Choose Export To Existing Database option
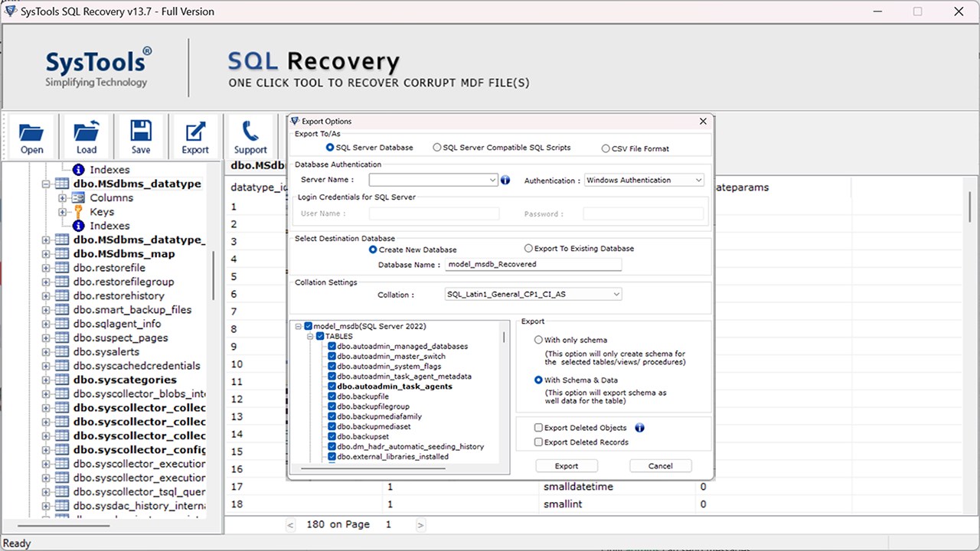The width and height of the screenshot is (980, 551). 528,248
